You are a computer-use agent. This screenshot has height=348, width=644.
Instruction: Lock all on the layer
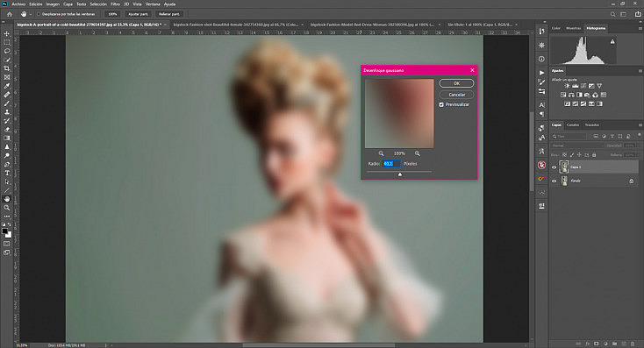coord(594,154)
